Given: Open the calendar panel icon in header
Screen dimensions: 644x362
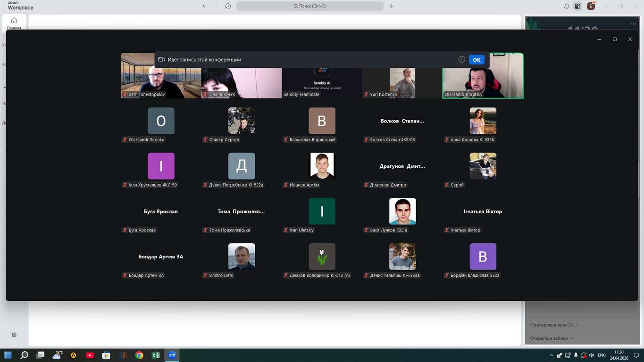Looking at the screenshot, I should pyautogui.click(x=577, y=6).
